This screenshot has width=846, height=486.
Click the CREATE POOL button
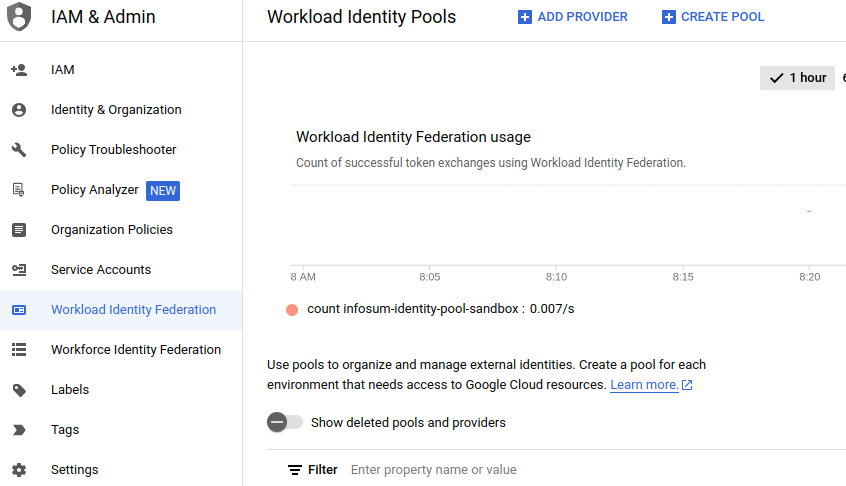click(x=713, y=17)
